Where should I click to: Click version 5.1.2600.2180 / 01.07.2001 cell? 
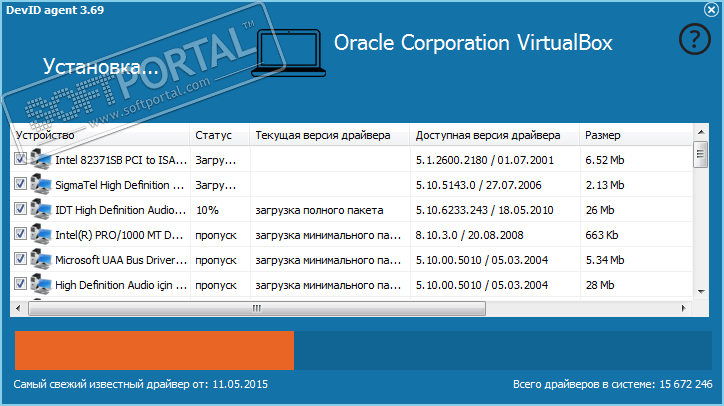click(x=484, y=160)
